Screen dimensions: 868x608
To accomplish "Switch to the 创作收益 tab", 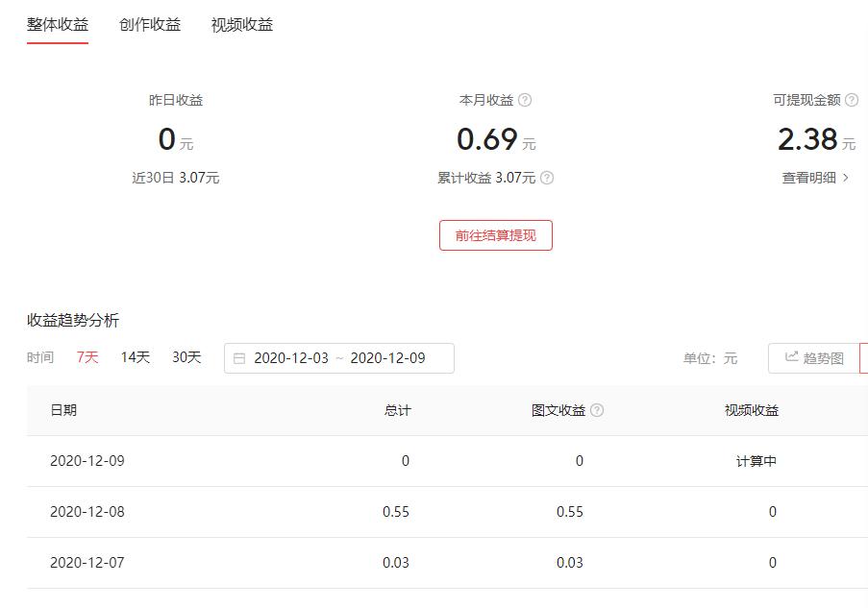I will click(x=148, y=25).
